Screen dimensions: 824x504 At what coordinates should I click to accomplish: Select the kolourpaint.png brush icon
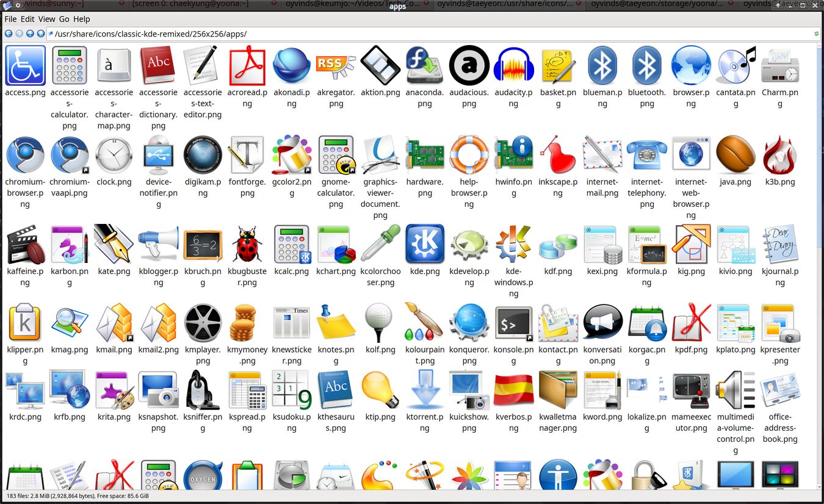click(425, 323)
